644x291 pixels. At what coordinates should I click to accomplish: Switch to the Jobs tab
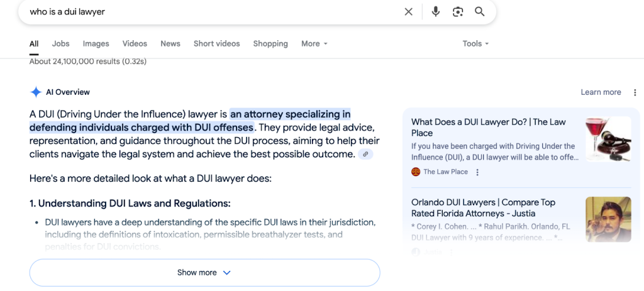(61, 43)
